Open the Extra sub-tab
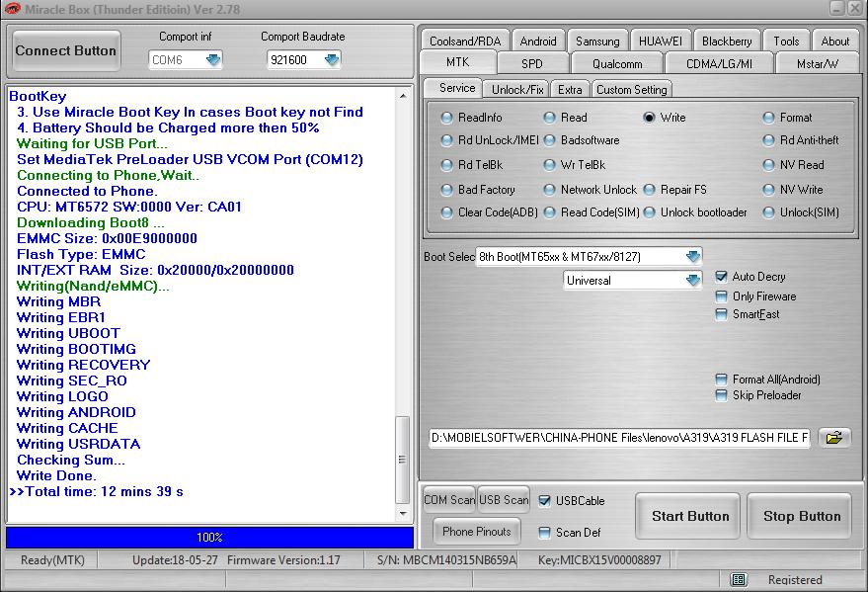 pyautogui.click(x=570, y=90)
